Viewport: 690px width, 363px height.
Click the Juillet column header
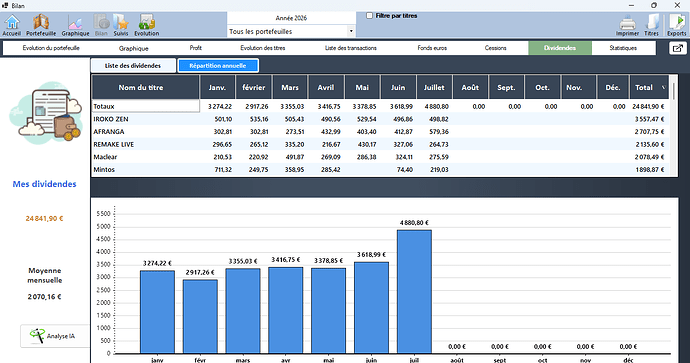point(434,88)
